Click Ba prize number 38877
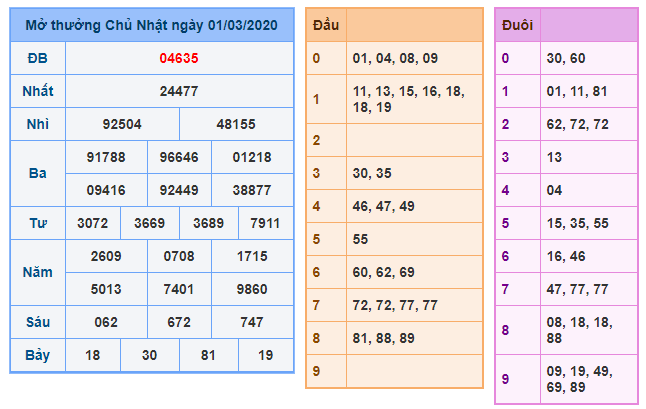646x409 pixels. pyautogui.click(x=250, y=189)
